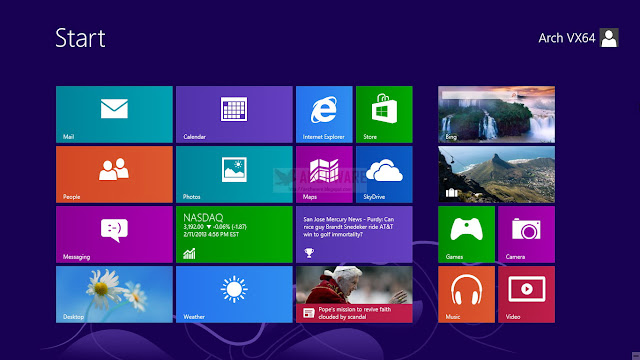Open the Weather tile
Image resolution: width=640 pixels, height=360 pixels.
tap(234, 294)
